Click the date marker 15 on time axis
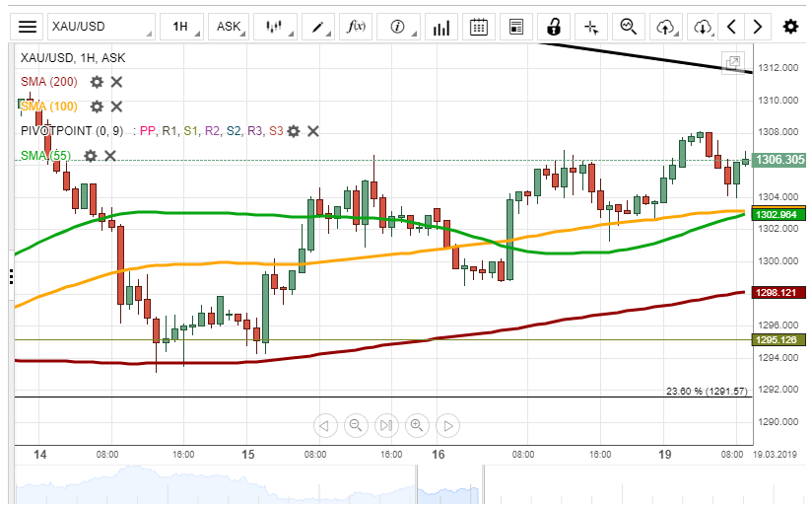Screen dimensions: 812x506 pyautogui.click(x=248, y=455)
